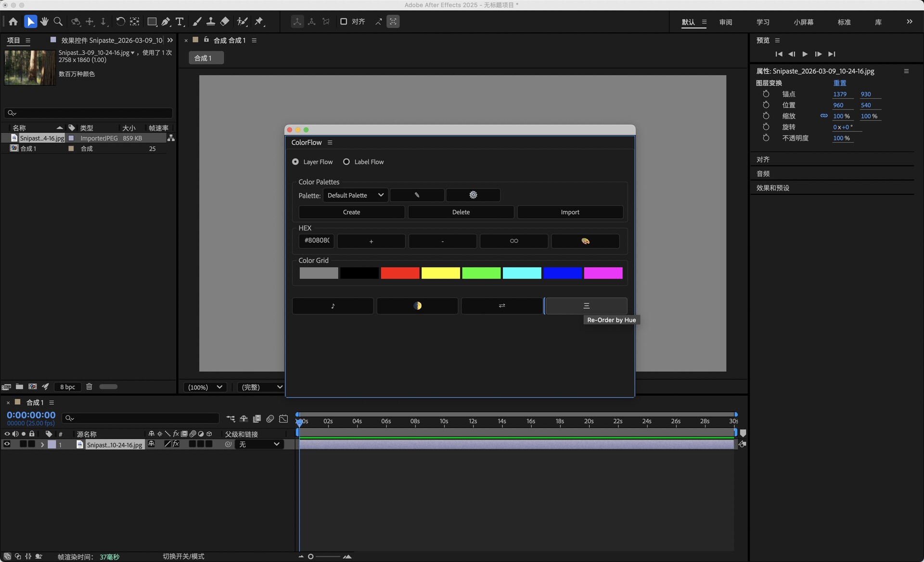Viewport: 924px width, 562px height.
Task: Open the Default Palette dropdown
Action: pos(355,195)
